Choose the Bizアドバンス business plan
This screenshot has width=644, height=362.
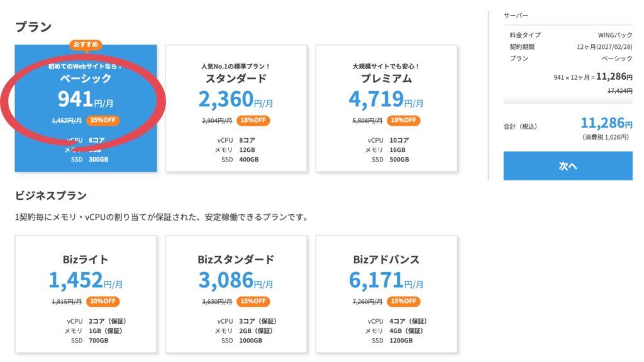pyautogui.click(x=386, y=294)
